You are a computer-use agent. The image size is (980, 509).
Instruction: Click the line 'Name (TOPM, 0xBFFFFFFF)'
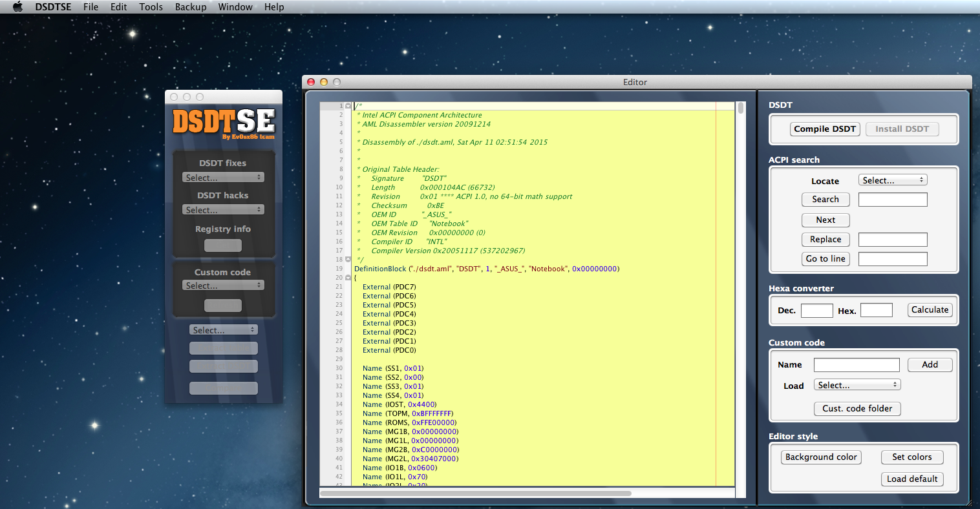point(408,413)
